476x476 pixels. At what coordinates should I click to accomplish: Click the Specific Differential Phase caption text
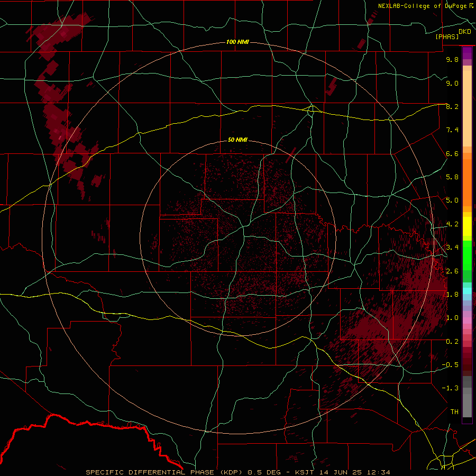click(237, 472)
